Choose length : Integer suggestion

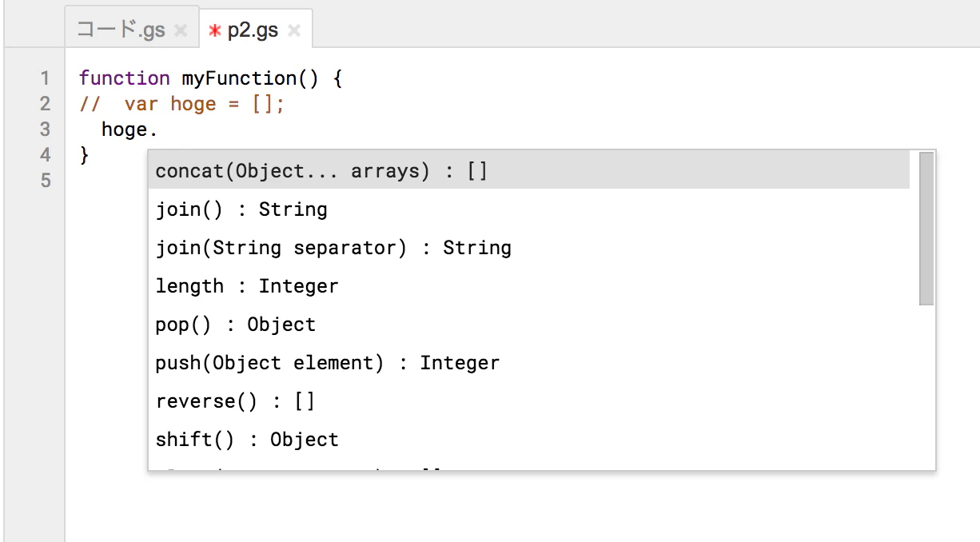529,286
